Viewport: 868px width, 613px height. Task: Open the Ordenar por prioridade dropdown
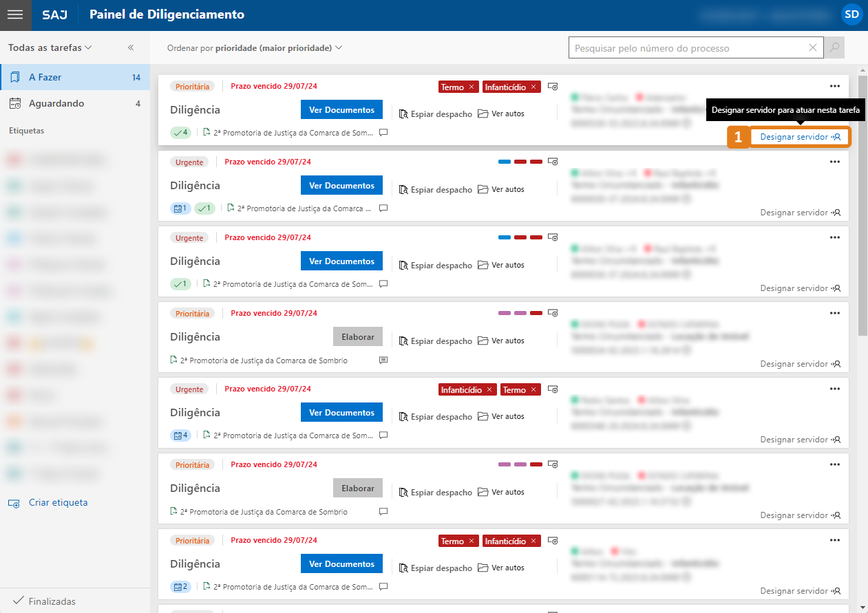[x=255, y=48]
